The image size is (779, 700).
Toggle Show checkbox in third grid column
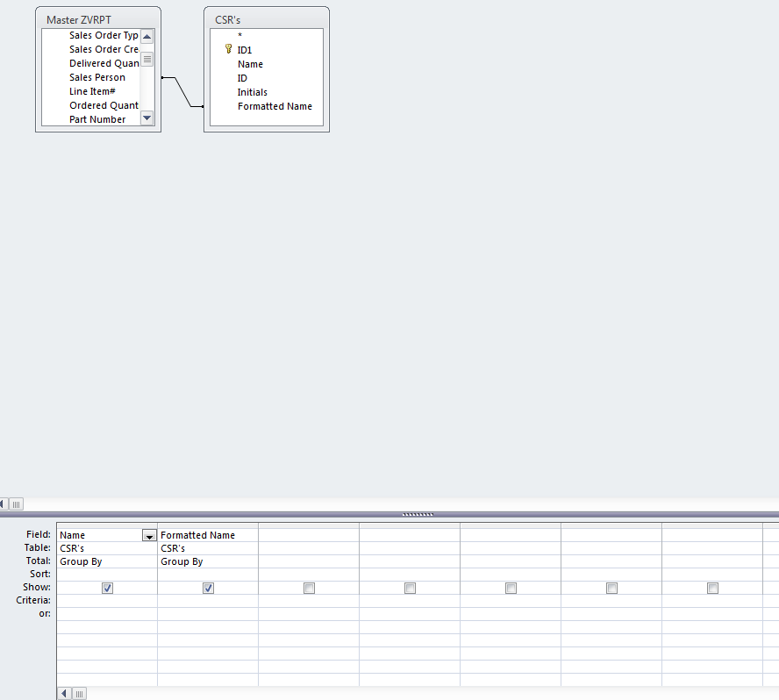pos(309,589)
